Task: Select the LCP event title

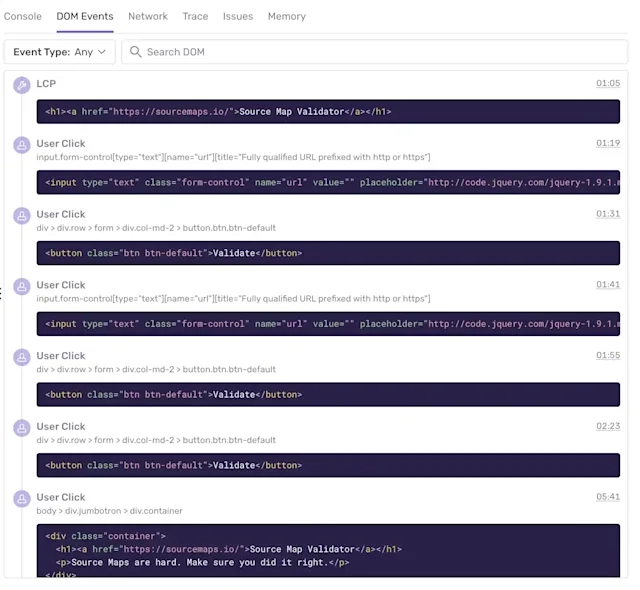Action: (46, 84)
